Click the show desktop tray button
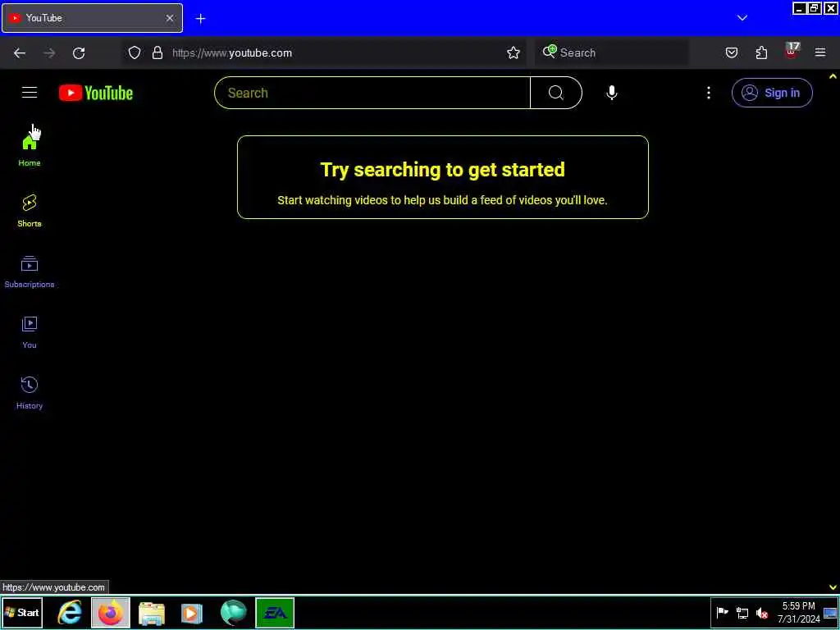 [830, 613]
